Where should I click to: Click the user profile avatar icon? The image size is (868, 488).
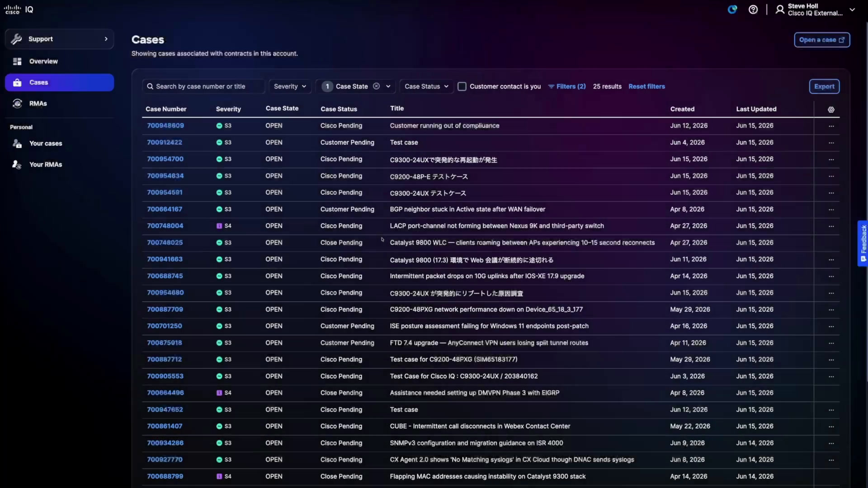780,9
